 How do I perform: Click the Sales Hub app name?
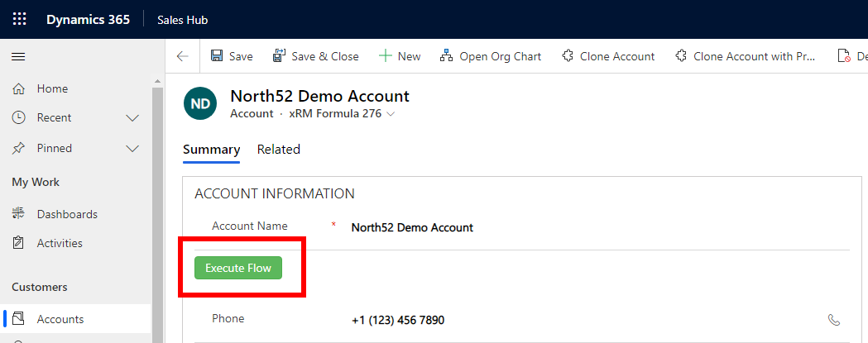click(182, 20)
